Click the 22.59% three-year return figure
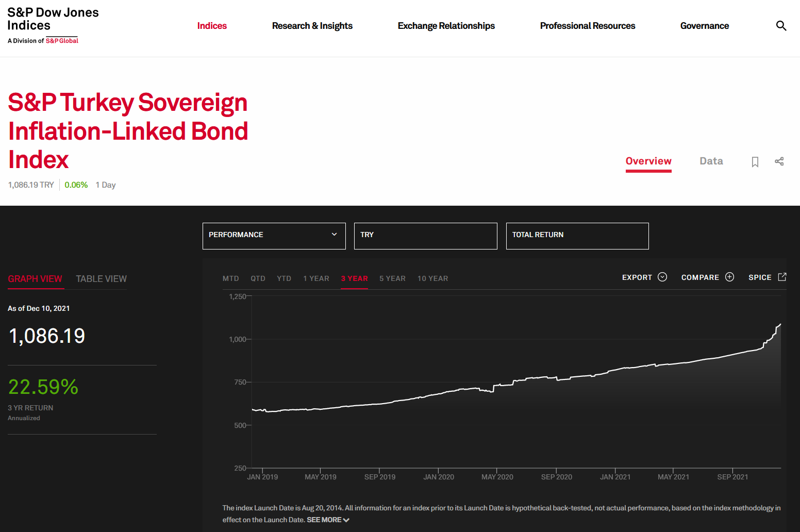The width and height of the screenshot is (800, 532). click(43, 387)
